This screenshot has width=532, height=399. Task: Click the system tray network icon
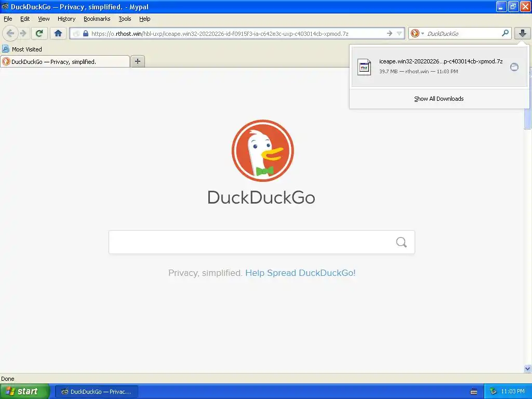click(x=493, y=391)
